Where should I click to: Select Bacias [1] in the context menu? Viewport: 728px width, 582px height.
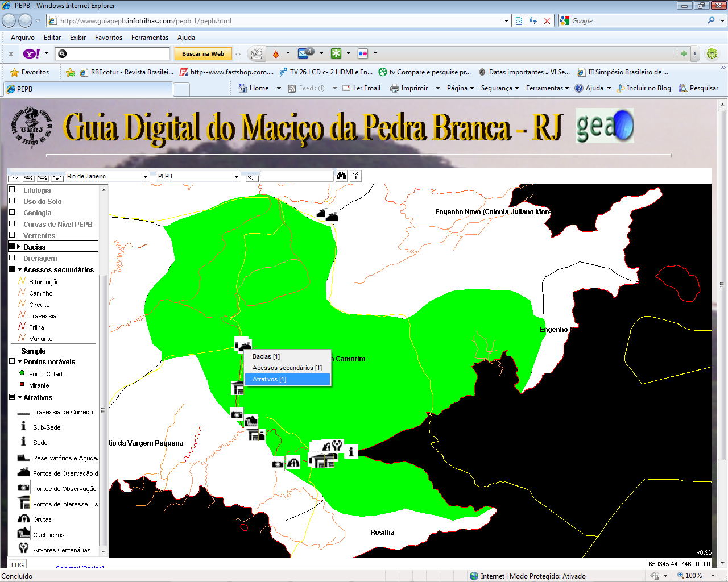point(288,356)
